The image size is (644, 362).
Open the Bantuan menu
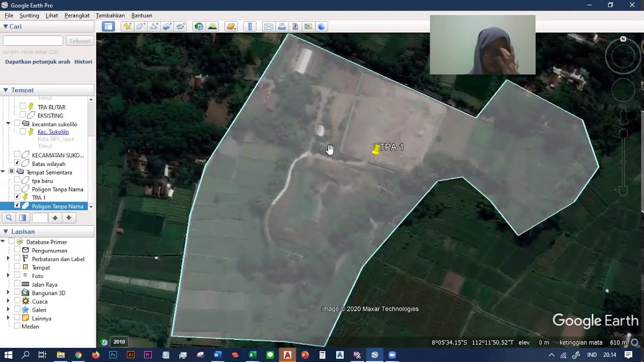[142, 16]
